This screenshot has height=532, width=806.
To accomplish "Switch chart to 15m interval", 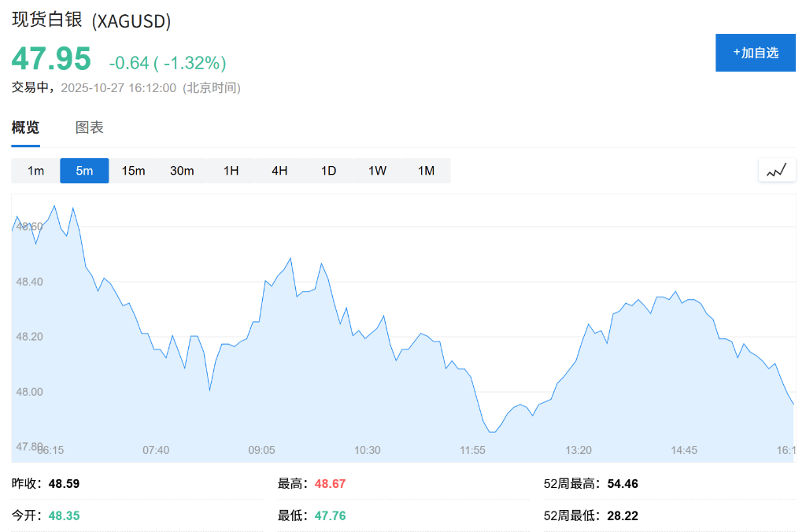I will [x=133, y=171].
